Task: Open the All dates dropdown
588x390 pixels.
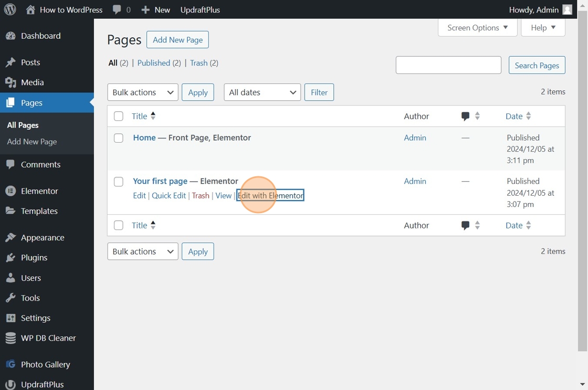Action: tap(262, 92)
